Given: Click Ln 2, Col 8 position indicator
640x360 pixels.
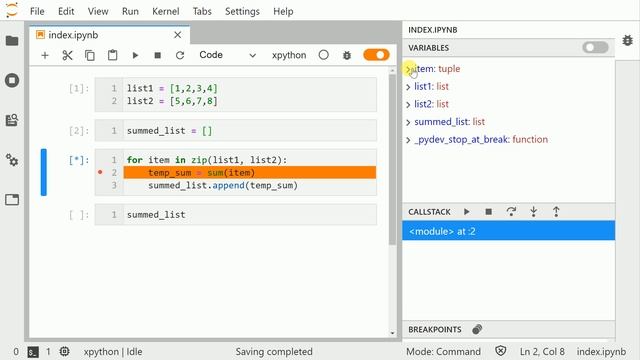Looking at the screenshot, I should pyautogui.click(x=542, y=351).
